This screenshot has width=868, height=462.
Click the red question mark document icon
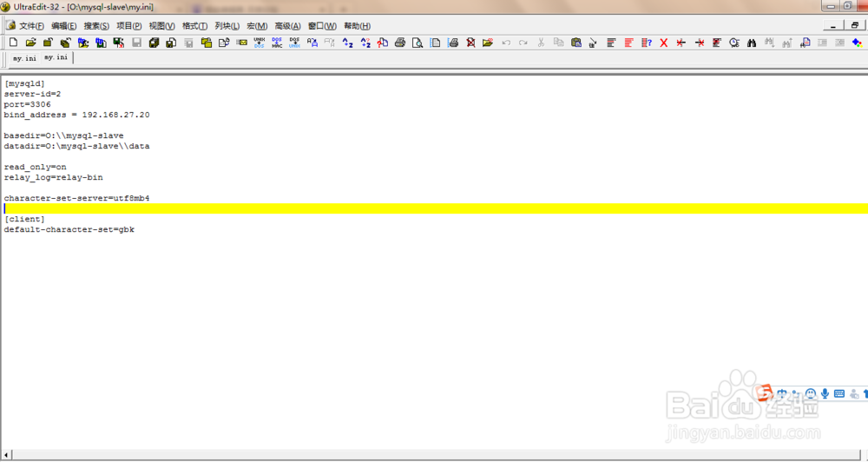pyautogui.click(x=383, y=43)
